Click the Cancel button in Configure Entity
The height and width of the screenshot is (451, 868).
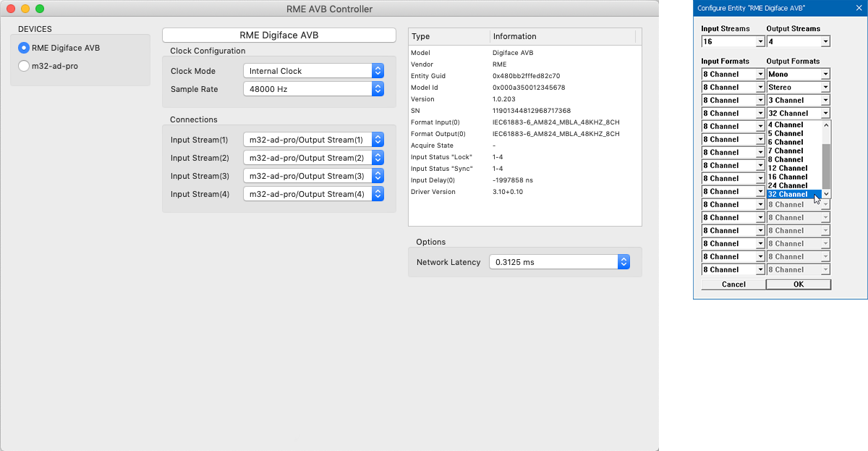[x=733, y=284]
